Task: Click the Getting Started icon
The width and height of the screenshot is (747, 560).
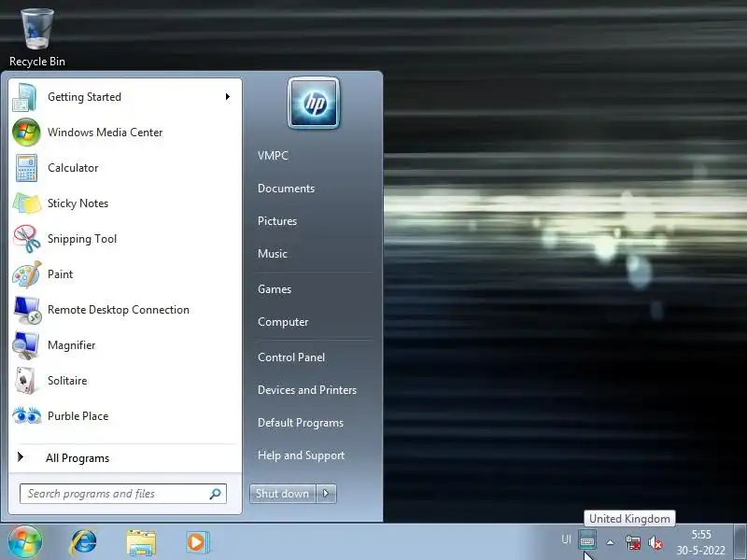Action: [x=25, y=97]
